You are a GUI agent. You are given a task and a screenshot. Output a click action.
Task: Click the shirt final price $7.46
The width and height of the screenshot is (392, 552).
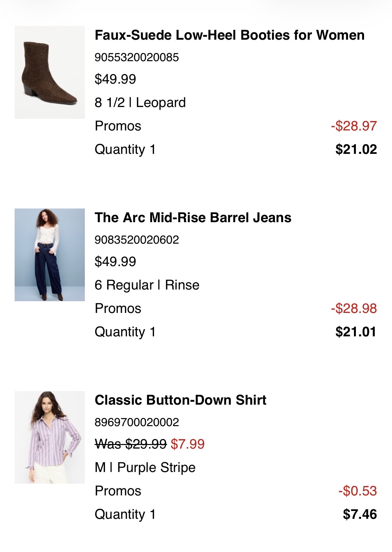360,514
